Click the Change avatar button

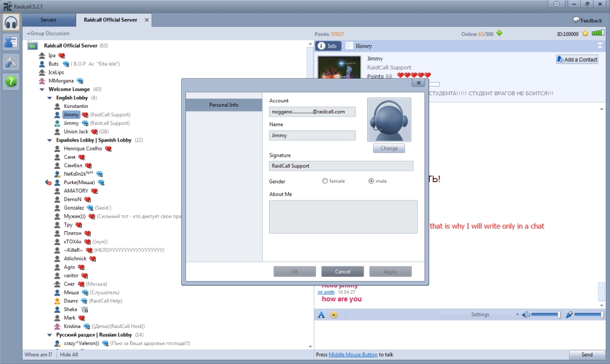(389, 148)
